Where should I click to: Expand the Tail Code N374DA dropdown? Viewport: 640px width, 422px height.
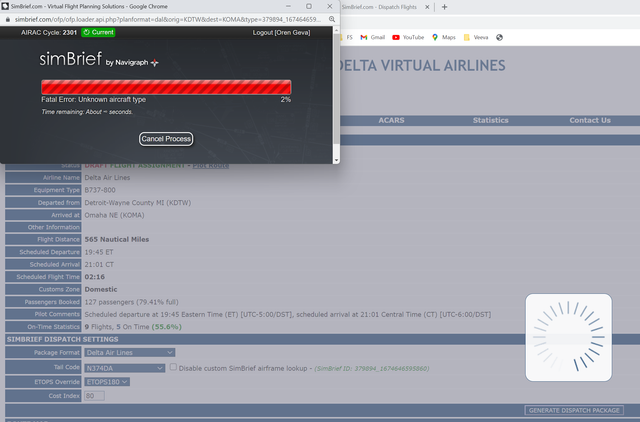[x=124, y=368]
